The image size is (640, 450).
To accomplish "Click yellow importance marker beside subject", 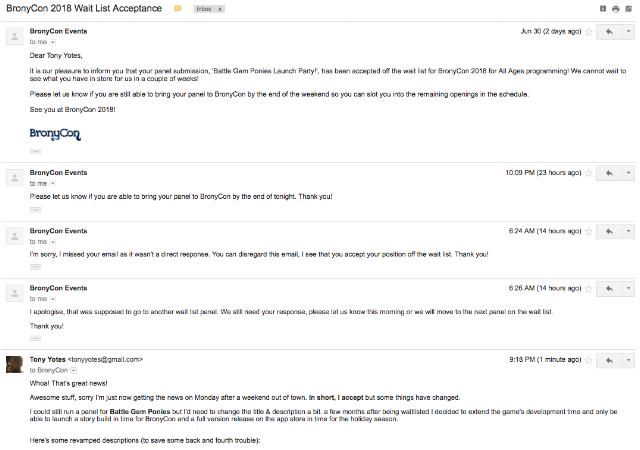I will pos(178,9).
